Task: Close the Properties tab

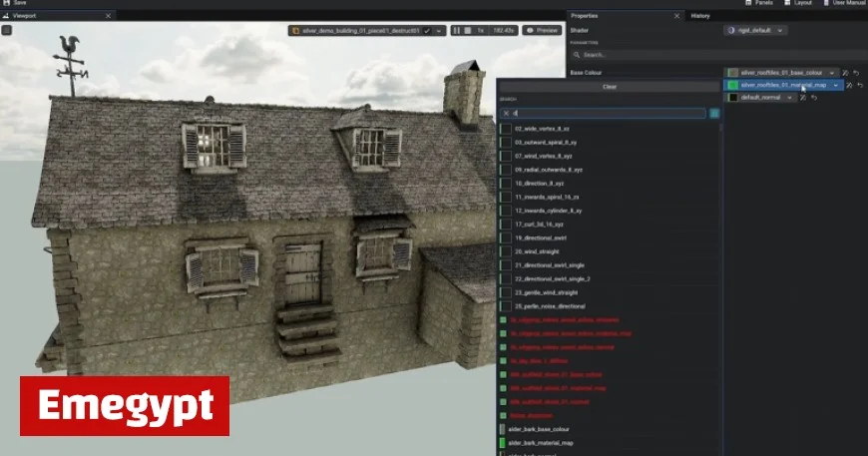Action: (x=678, y=16)
